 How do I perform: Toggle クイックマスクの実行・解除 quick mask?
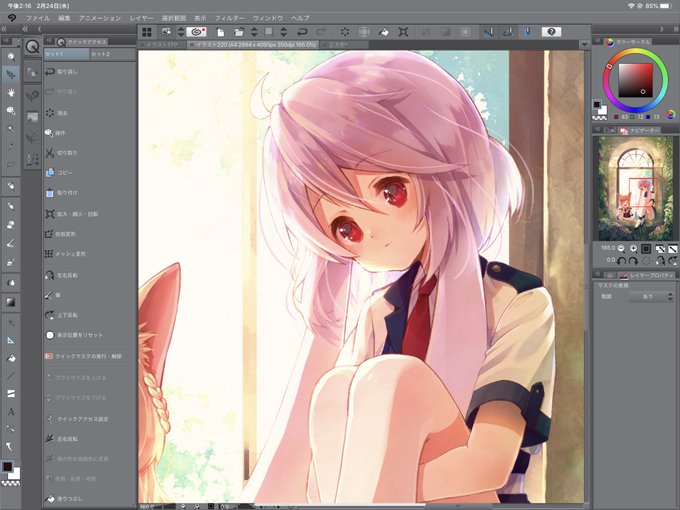pyautogui.click(x=83, y=356)
